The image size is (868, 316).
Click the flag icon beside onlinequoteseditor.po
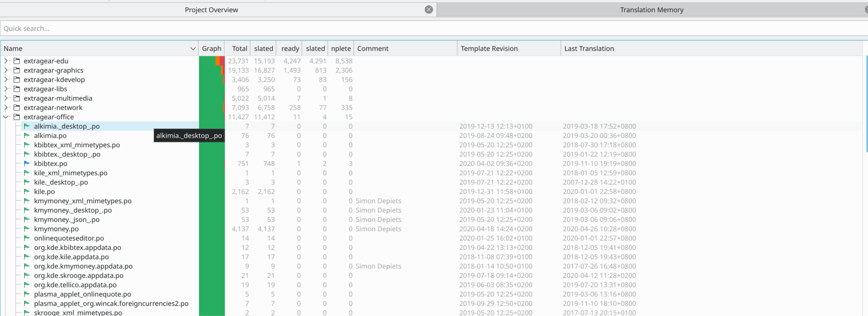pyautogui.click(x=27, y=238)
